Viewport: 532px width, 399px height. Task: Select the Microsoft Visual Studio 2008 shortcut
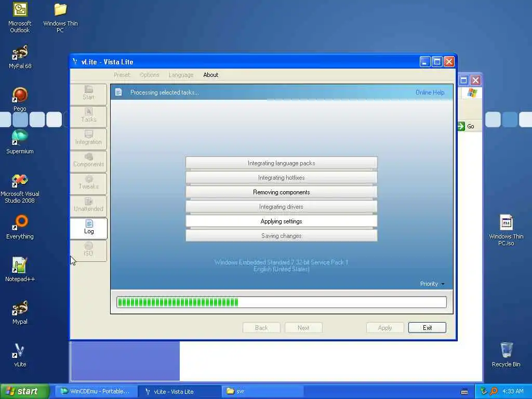point(20,188)
